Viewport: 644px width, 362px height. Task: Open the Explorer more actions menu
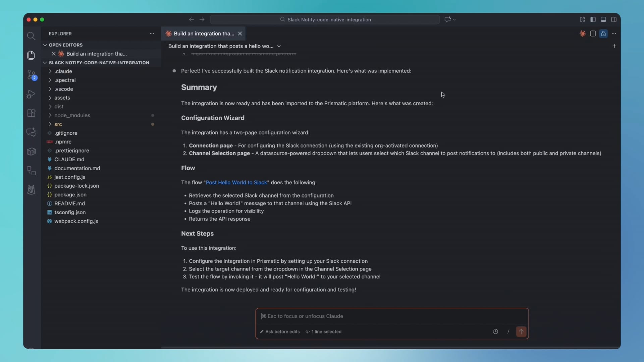tap(152, 34)
